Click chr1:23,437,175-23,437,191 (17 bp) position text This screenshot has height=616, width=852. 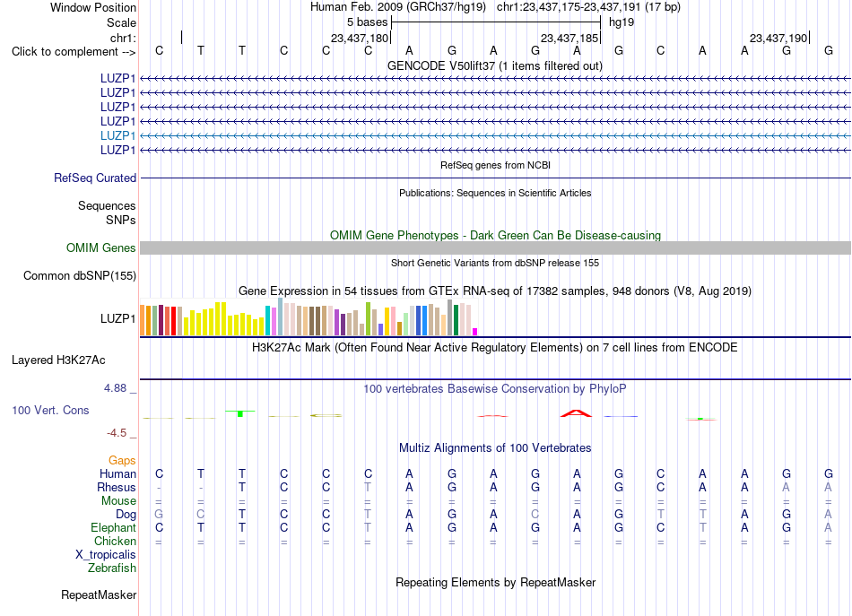(588, 7)
